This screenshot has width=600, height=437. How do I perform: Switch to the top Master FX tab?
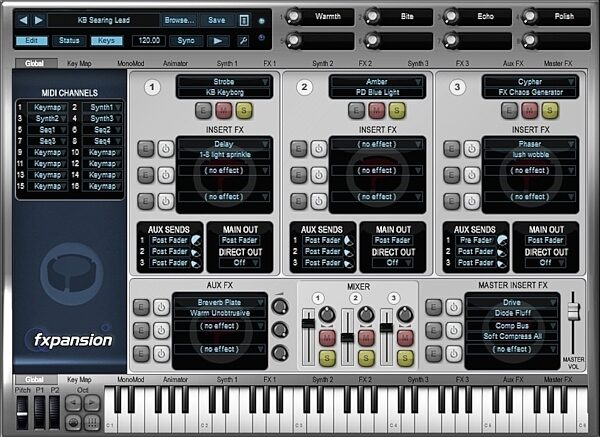pyautogui.click(x=558, y=64)
